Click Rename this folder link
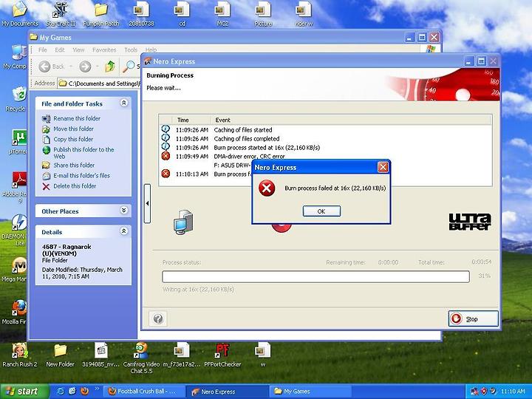Viewport: 532px width, 399px height. coord(77,118)
